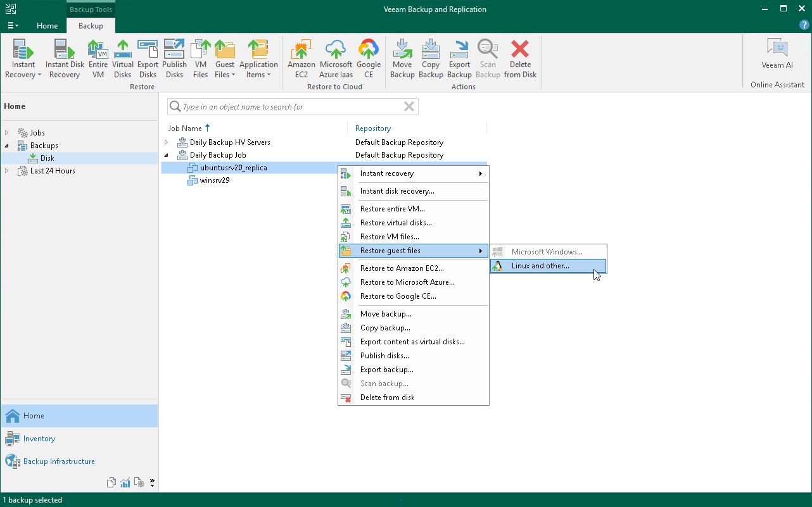Viewport: 812px width, 507px height.
Task: Choose Restore entire VM menu entry
Action: [x=414, y=209]
